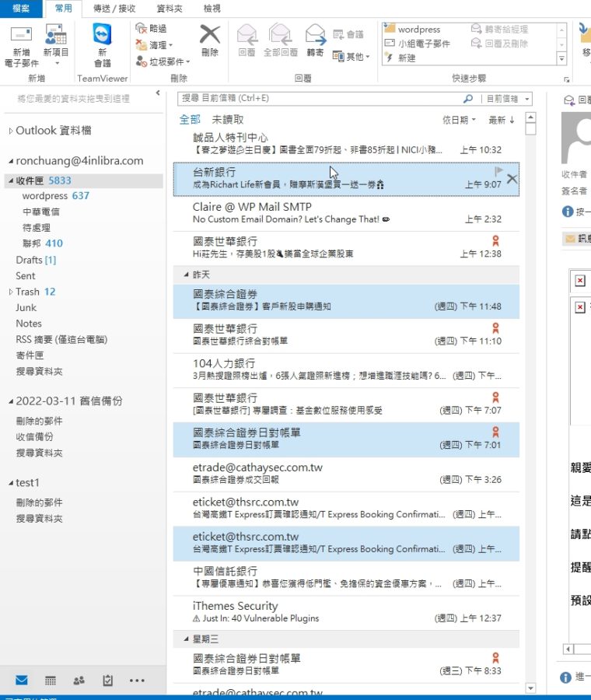The width and height of the screenshot is (591, 700).
Task: Open the 新項目 new items button
Action: point(56,46)
